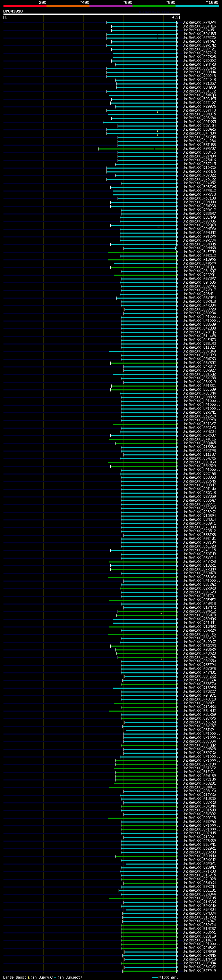Viewport: 222px width, 980px height.
Task: Click the UniRef100_Q1CV23 hit name
Action: [199, 917]
